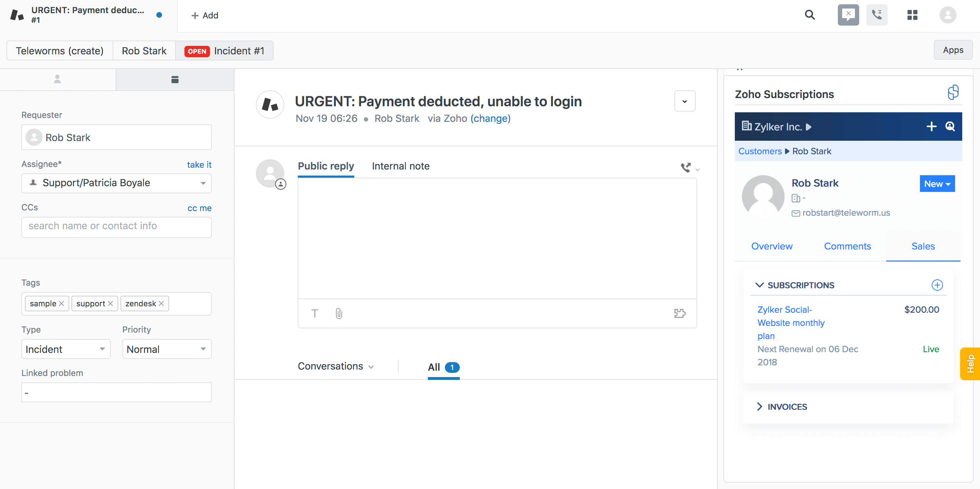The image size is (980, 489).
Task: Click the search icon in top toolbar
Action: (810, 15)
